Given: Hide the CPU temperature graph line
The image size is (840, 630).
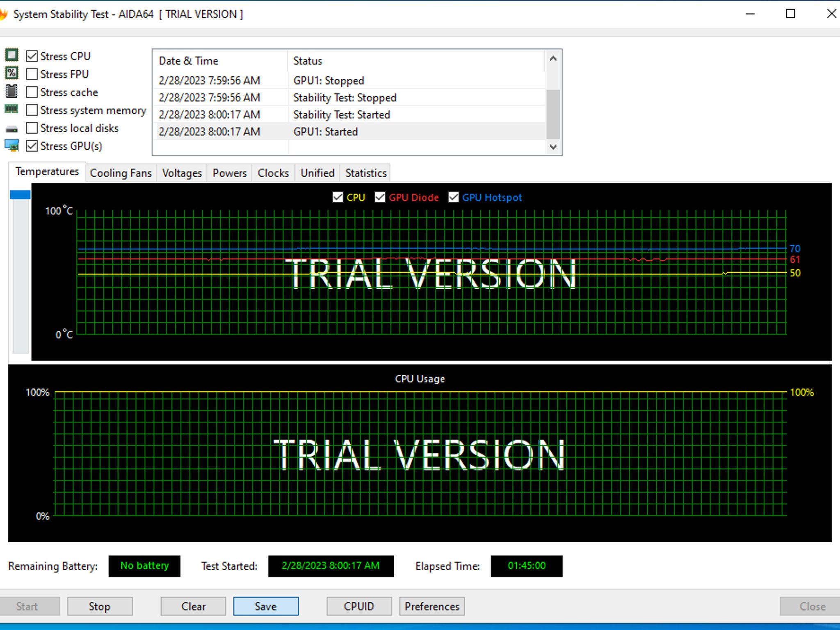Looking at the screenshot, I should tap(338, 197).
